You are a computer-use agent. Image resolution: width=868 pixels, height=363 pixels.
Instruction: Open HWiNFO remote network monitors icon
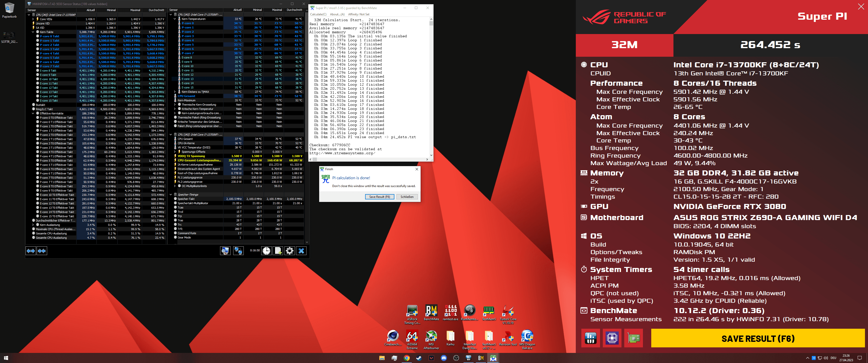click(238, 251)
